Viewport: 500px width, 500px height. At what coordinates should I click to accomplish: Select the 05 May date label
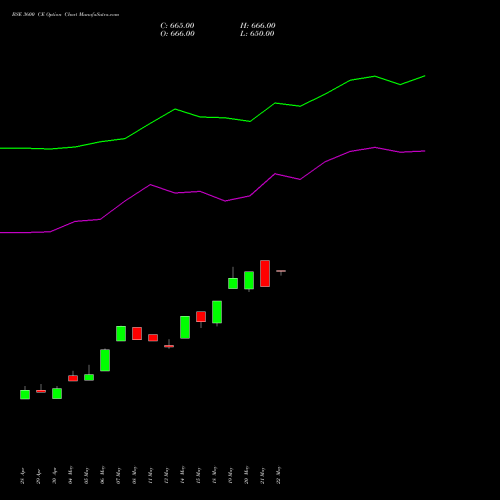click(87, 475)
